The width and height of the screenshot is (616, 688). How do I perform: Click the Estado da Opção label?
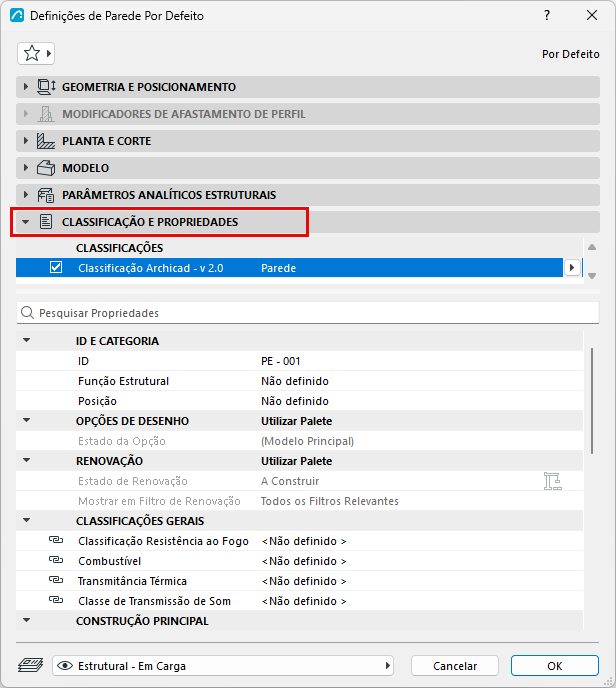[122, 441]
